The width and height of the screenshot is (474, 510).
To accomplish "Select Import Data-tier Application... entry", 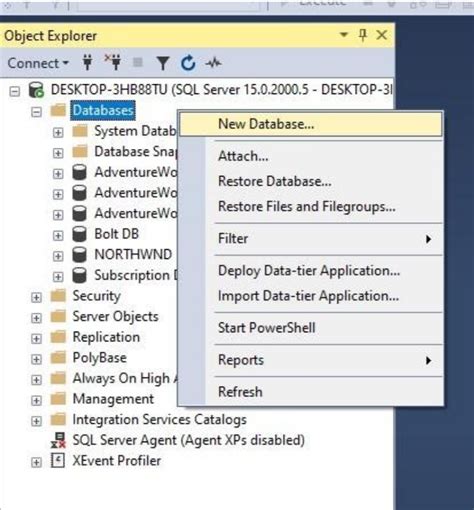I will click(311, 296).
